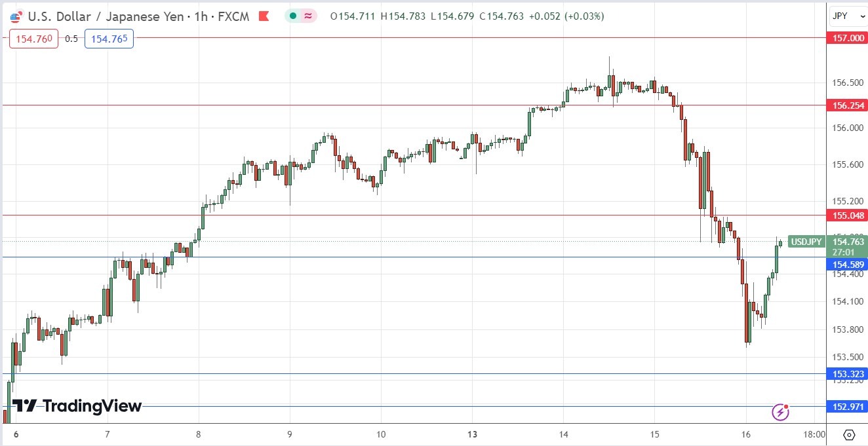Click the blue buy price 154.765 button
868x446 pixels.
[109, 39]
